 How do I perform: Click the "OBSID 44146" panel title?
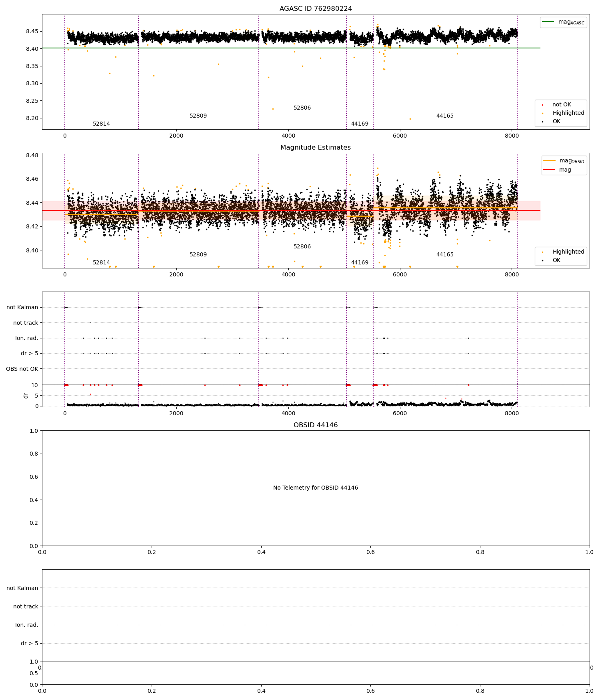click(316, 425)
